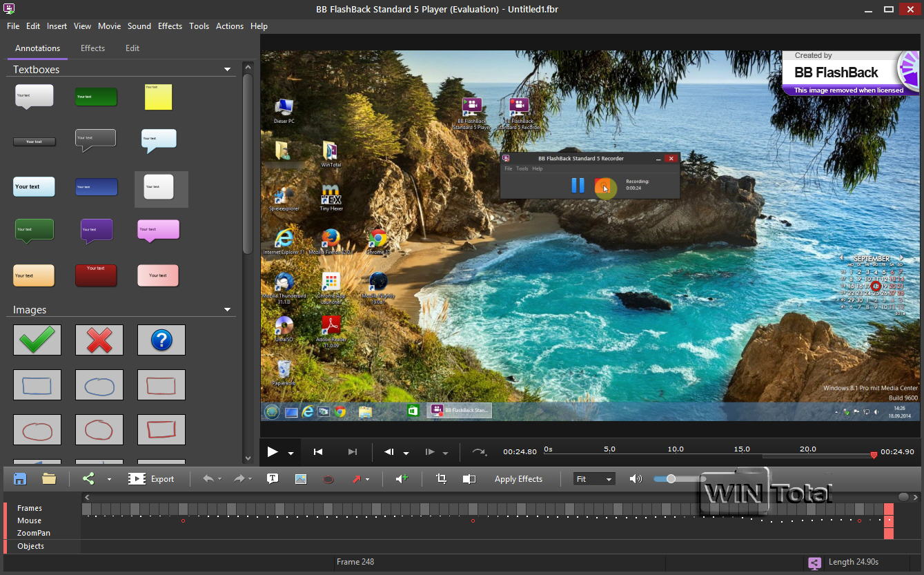The image size is (924, 575).
Task: Collapse the Textboxes section
Action: tap(227, 70)
